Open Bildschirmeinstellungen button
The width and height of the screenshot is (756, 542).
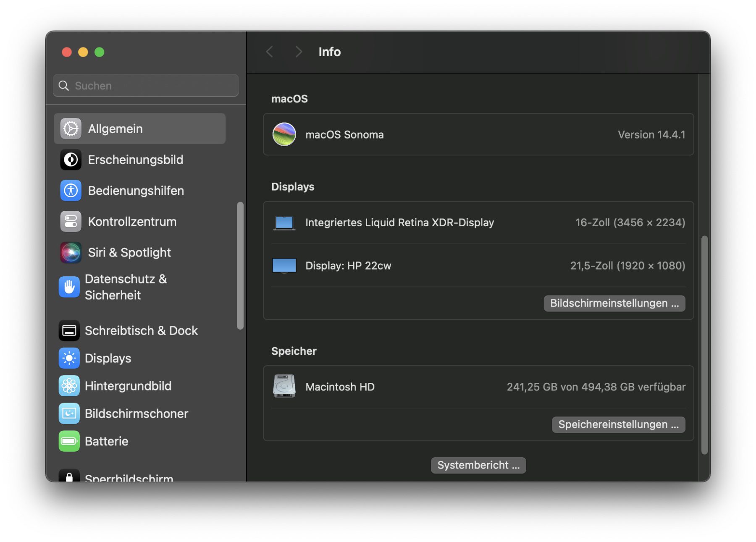[x=614, y=303]
